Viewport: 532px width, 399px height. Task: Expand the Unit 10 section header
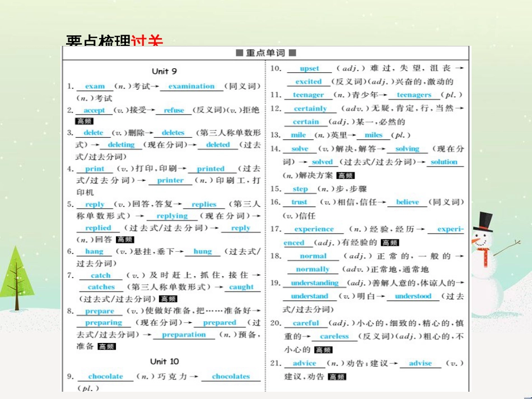[x=164, y=362]
